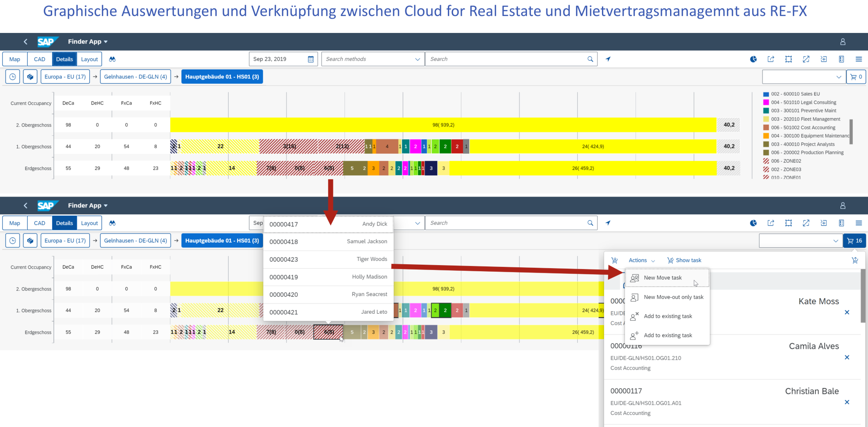868x427 pixels.
Task: Expand the Actions dropdown in task panel
Action: (x=642, y=260)
